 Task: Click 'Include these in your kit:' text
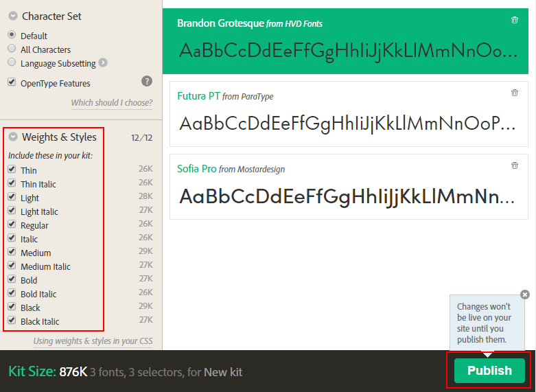coord(51,156)
